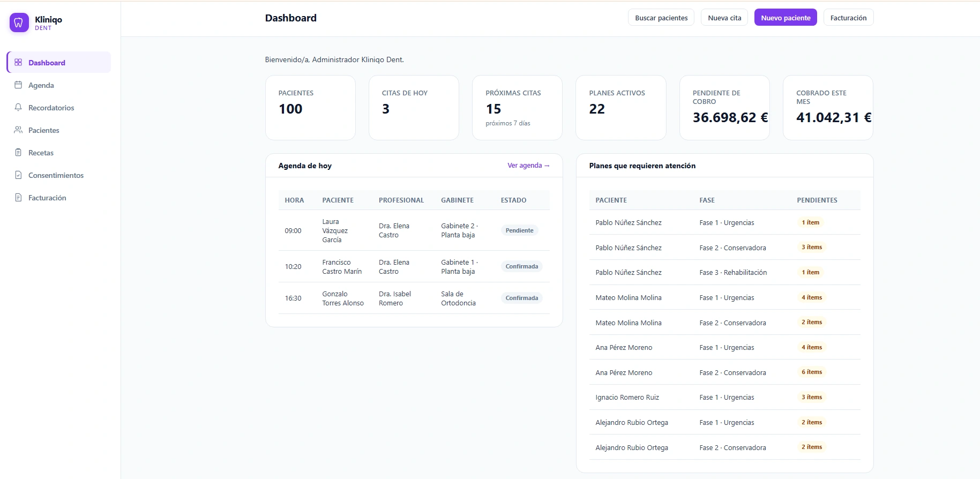Click the Pendiente status badge at 09:00
The height and width of the screenshot is (479, 980).
click(x=519, y=230)
